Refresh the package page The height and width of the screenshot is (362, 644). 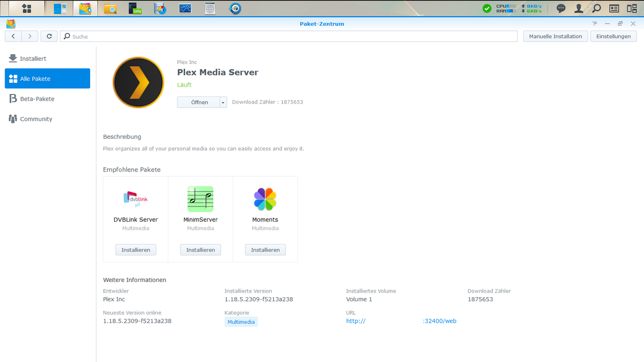(49, 36)
